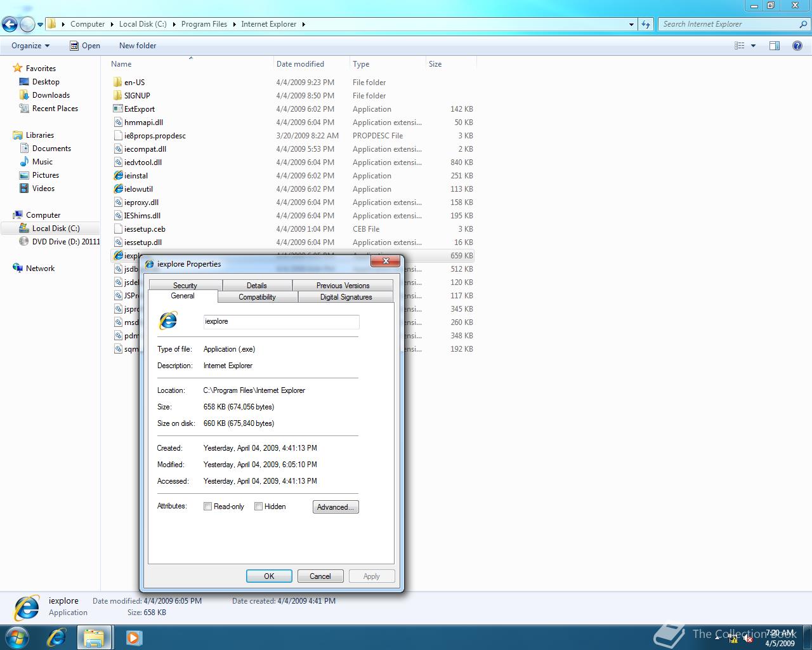Click the blue Help icon
The width and height of the screenshot is (812, 650).
coord(797,46)
